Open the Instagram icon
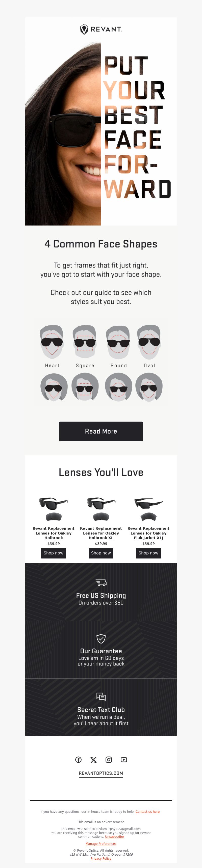The image size is (202, 868). point(109,760)
